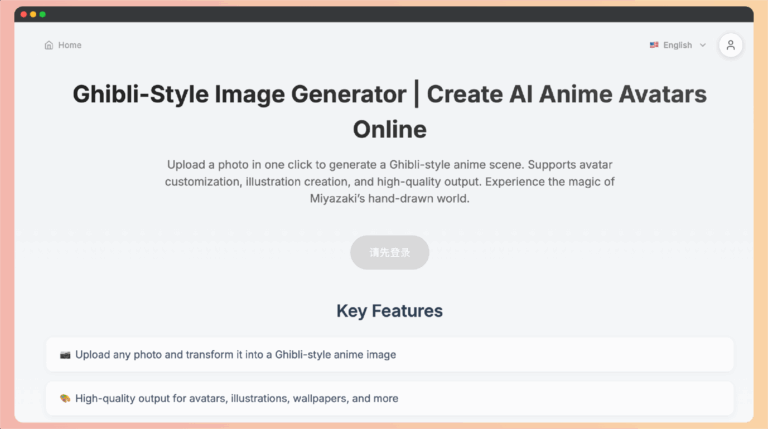768x429 pixels.
Task: Maximize window with green traffic light
Action: click(43, 14)
